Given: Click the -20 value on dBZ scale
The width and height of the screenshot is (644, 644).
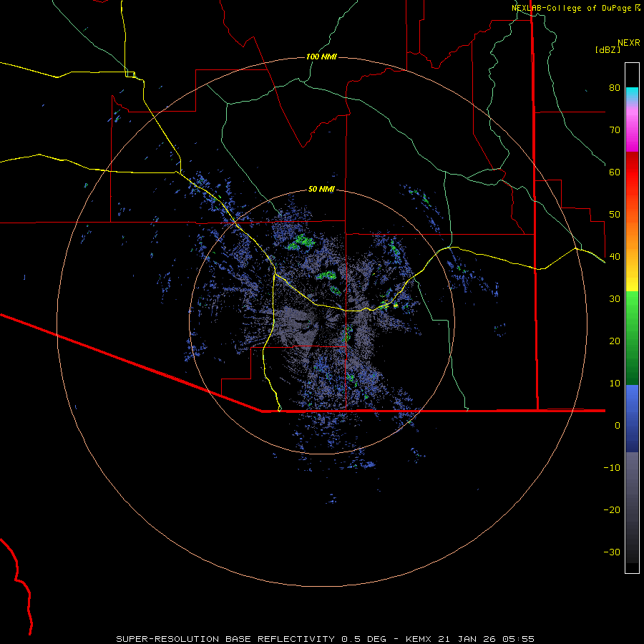Looking at the screenshot, I should [x=612, y=509].
